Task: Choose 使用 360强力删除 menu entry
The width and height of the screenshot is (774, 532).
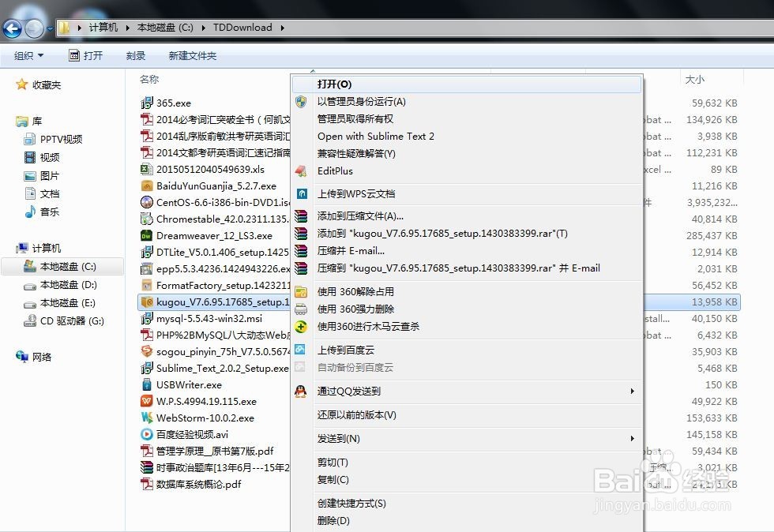Action: click(467, 309)
